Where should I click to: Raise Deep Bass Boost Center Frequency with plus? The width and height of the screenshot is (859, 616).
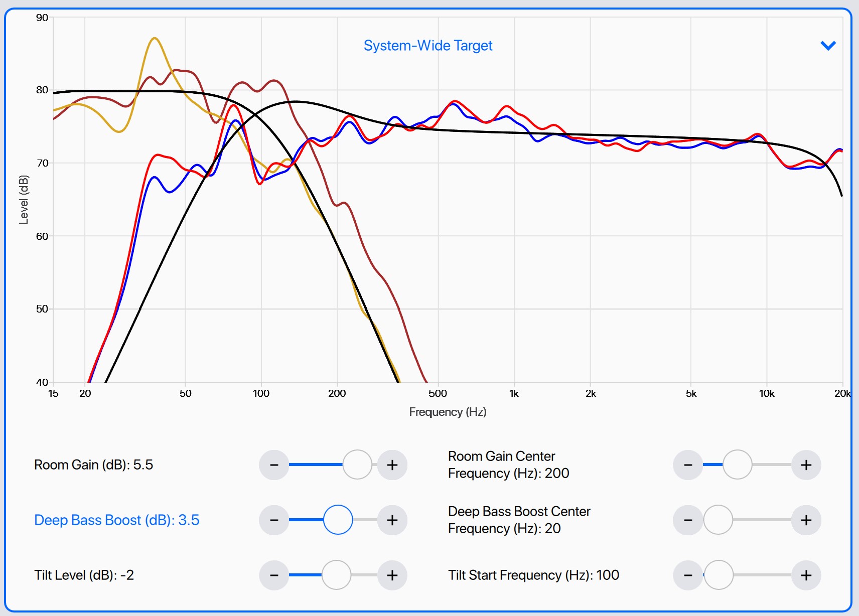coord(806,520)
